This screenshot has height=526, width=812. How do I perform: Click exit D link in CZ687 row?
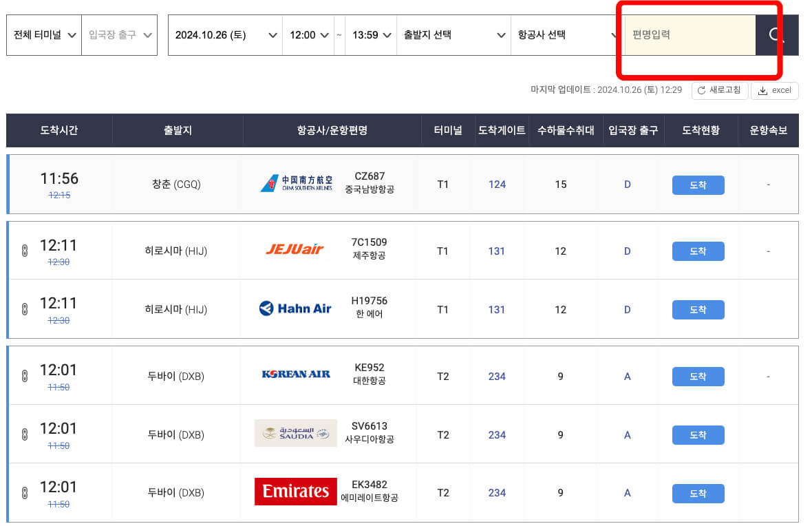(627, 185)
